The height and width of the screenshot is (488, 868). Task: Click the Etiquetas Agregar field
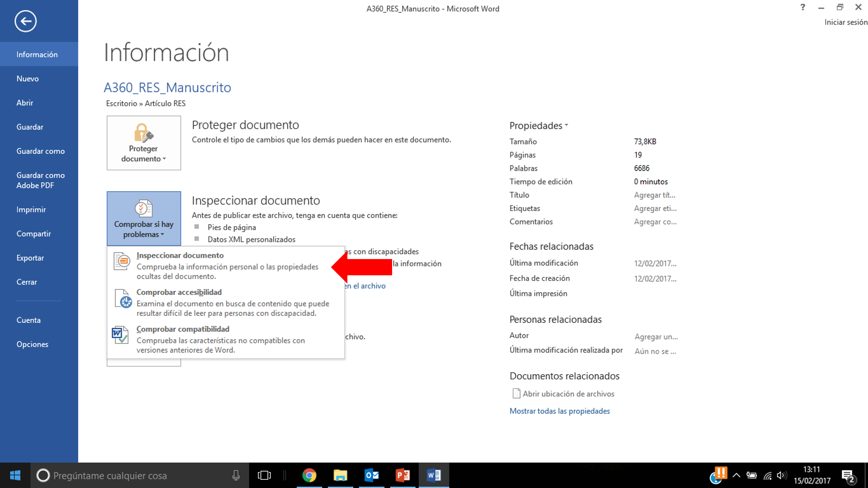point(655,209)
